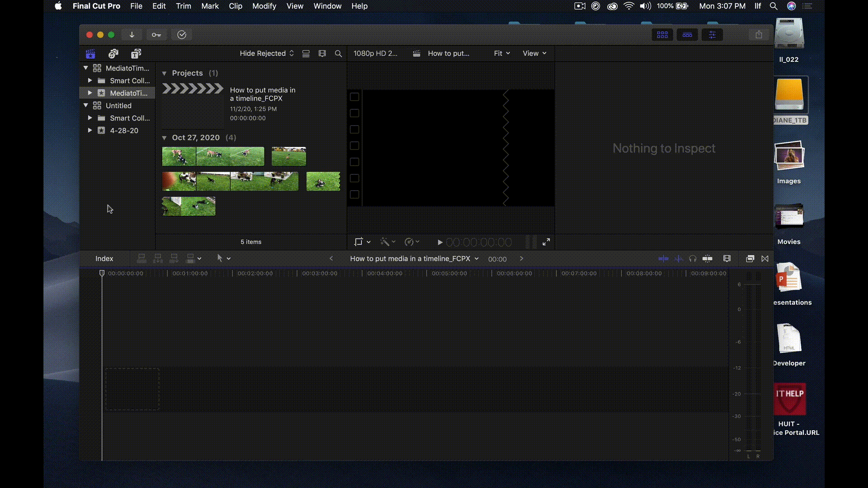The image size is (868, 488).
Task: Click the import media arrow icon
Action: coord(132,35)
